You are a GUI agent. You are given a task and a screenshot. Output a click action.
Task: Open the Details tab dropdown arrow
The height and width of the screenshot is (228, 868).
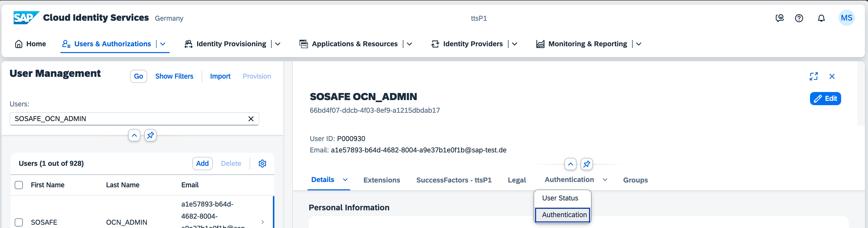click(345, 180)
